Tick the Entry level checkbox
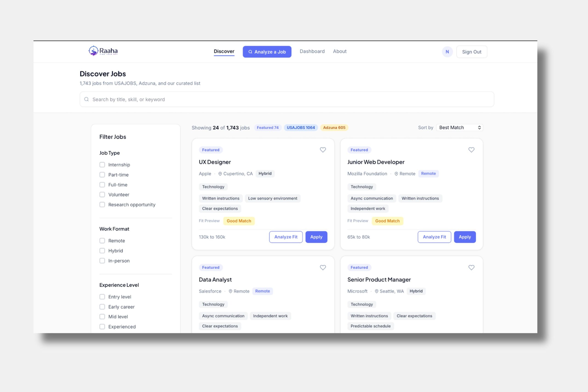The image size is (588, 392). point(102,297)
